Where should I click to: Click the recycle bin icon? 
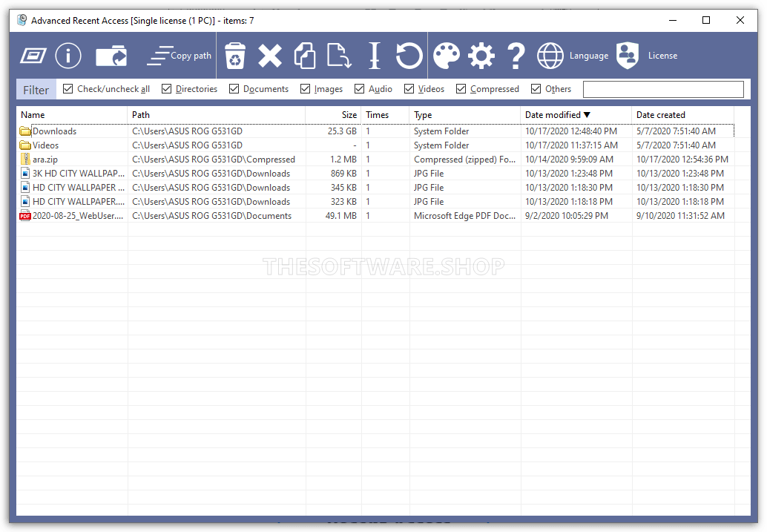[x=235, y=56]
